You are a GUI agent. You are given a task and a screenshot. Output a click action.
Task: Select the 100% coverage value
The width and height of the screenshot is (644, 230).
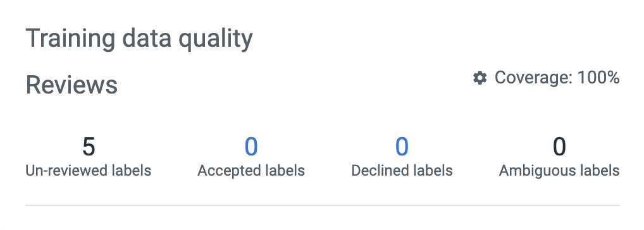598,78
